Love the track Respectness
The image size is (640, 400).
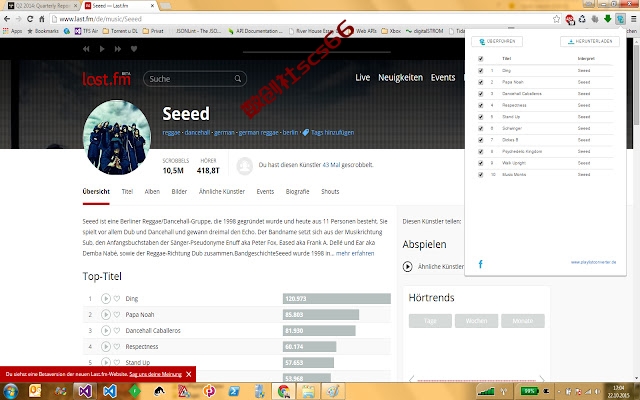(x=117, y=347)
